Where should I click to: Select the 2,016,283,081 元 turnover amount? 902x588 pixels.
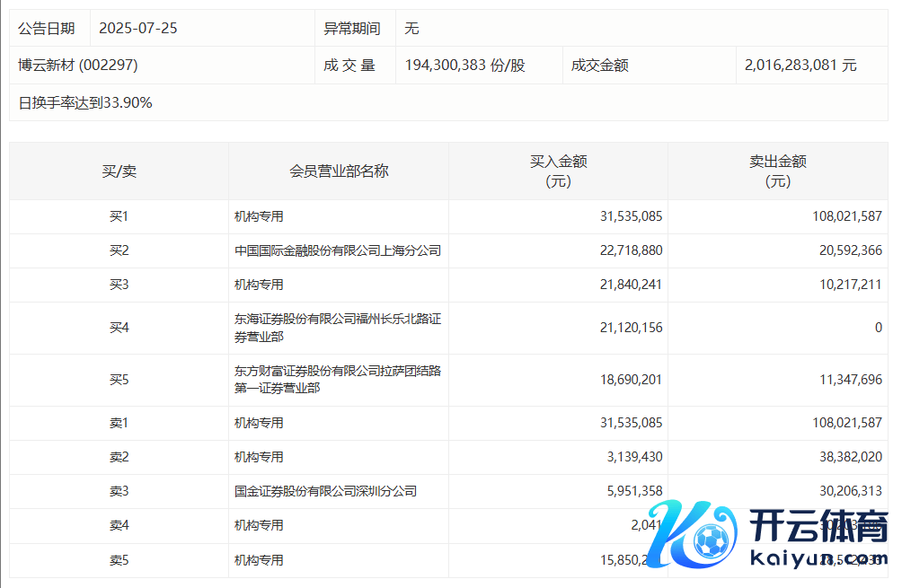click(x=800, y=66)
